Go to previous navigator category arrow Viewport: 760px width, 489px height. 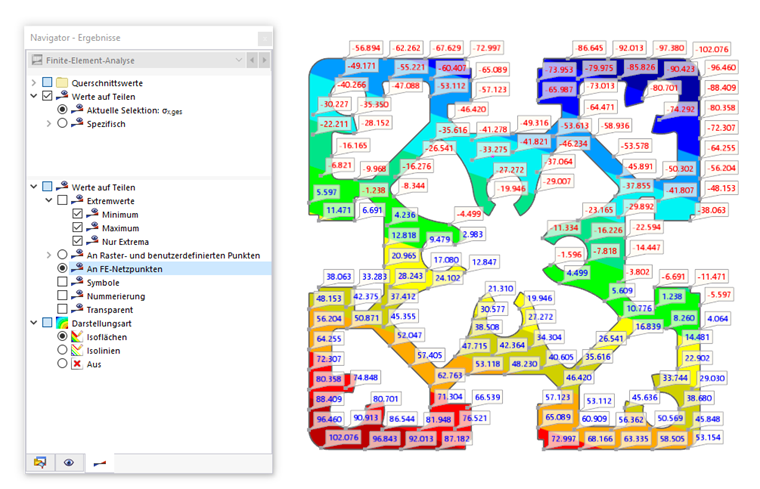(x=252, y=60)
